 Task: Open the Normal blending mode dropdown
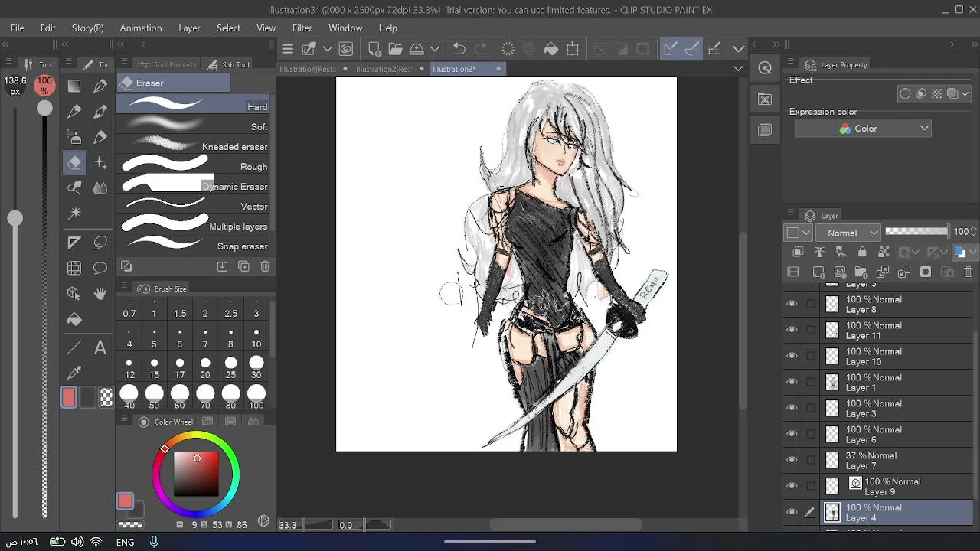pyautogui.click(x=848, y=233)
